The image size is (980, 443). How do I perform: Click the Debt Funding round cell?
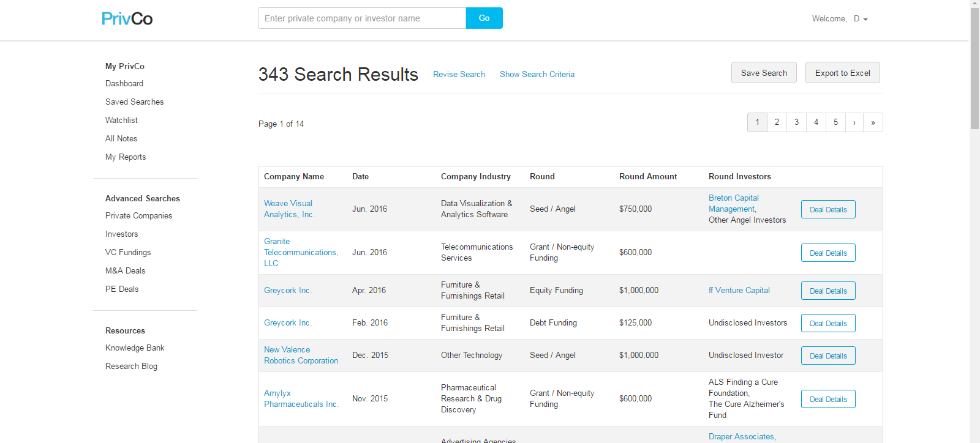point(553,322)
